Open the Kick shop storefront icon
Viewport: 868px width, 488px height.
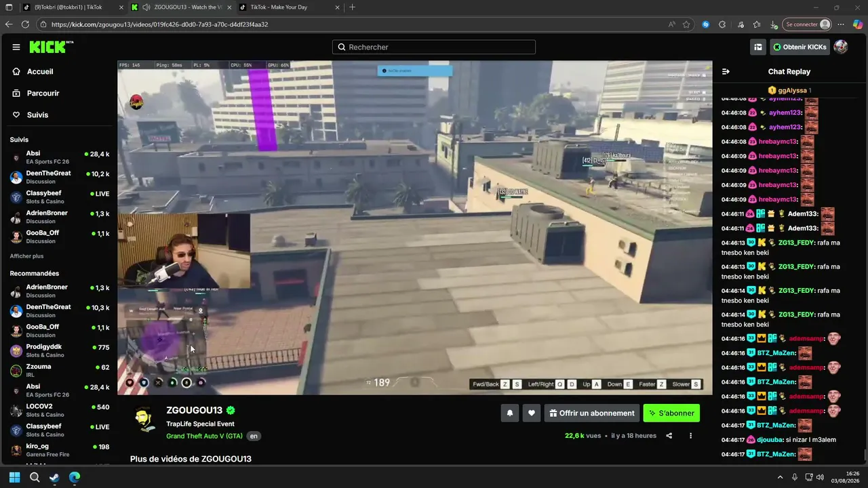tap(758, 47)
